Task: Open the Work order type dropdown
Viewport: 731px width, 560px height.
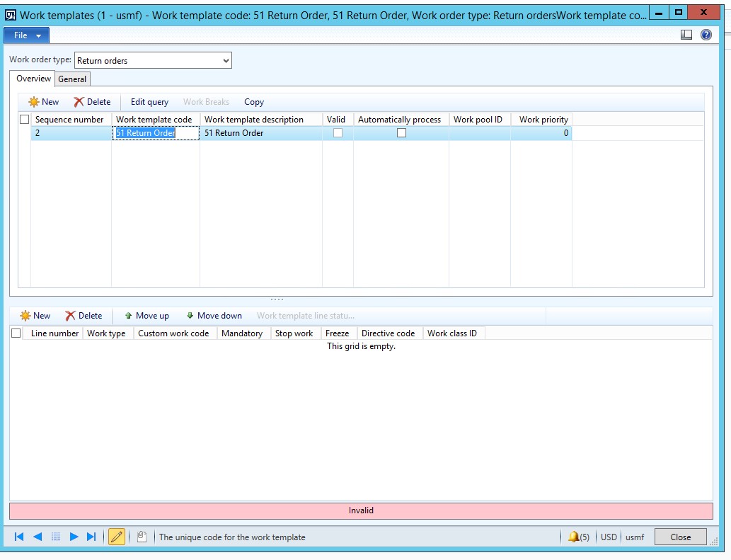Action: click(x=226, y=60)
